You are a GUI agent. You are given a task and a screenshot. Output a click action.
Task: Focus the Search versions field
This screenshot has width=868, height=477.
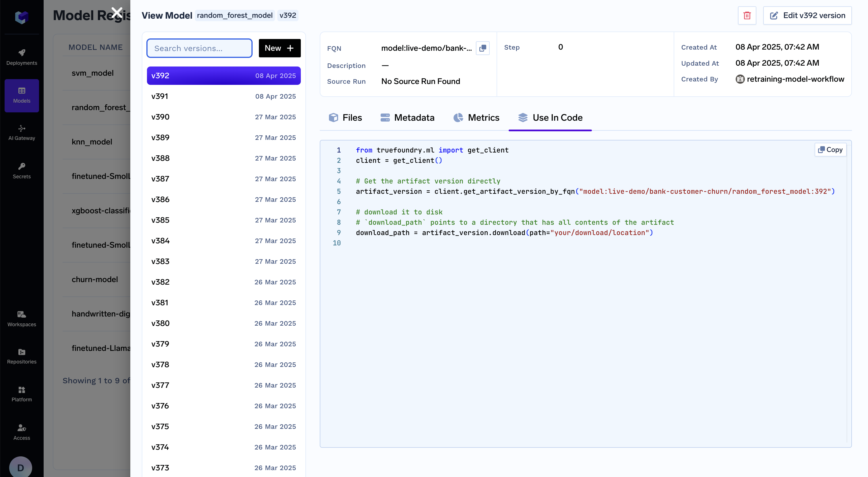pos(199,48)
